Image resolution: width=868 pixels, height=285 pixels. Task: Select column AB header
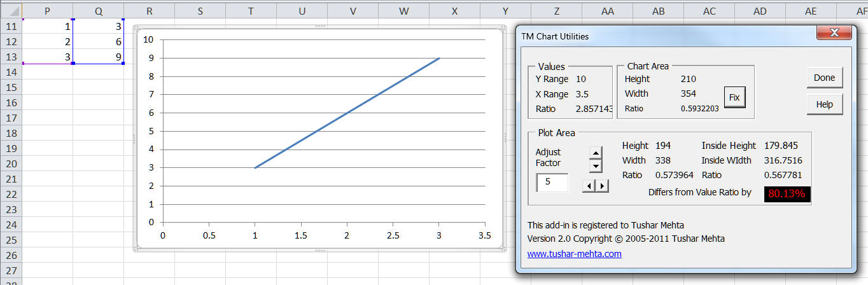pyautogui.click(x=659, y=11)
